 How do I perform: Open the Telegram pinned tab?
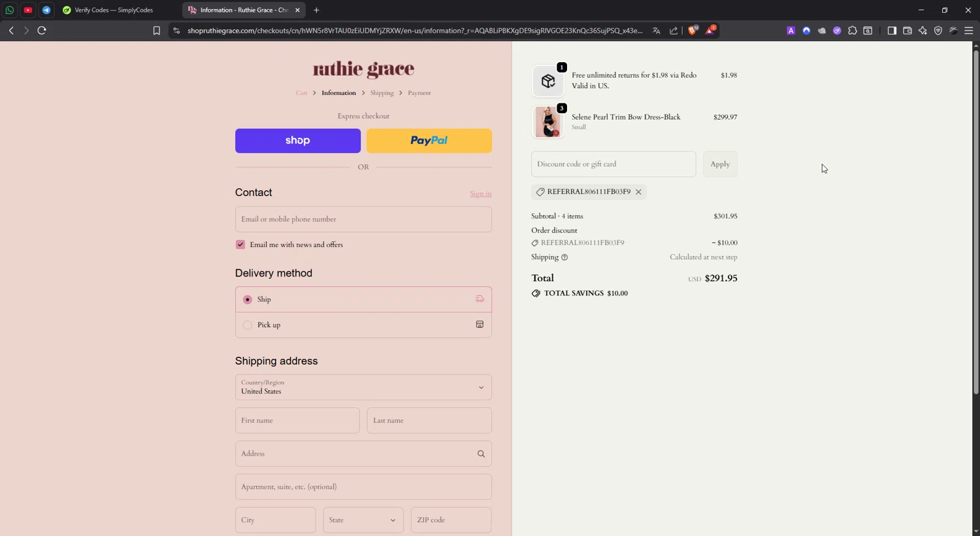pos(46,10)
